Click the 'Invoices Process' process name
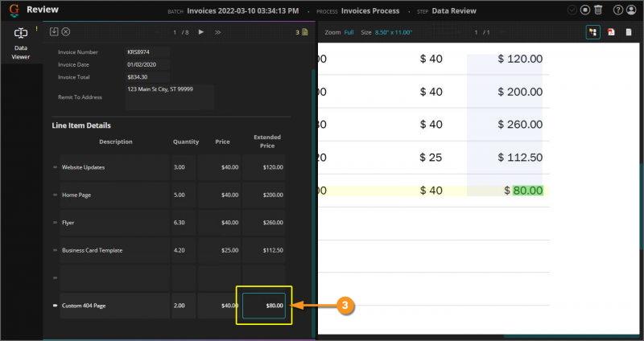Screen dimensions: 644x341 (x=370, y=10)
